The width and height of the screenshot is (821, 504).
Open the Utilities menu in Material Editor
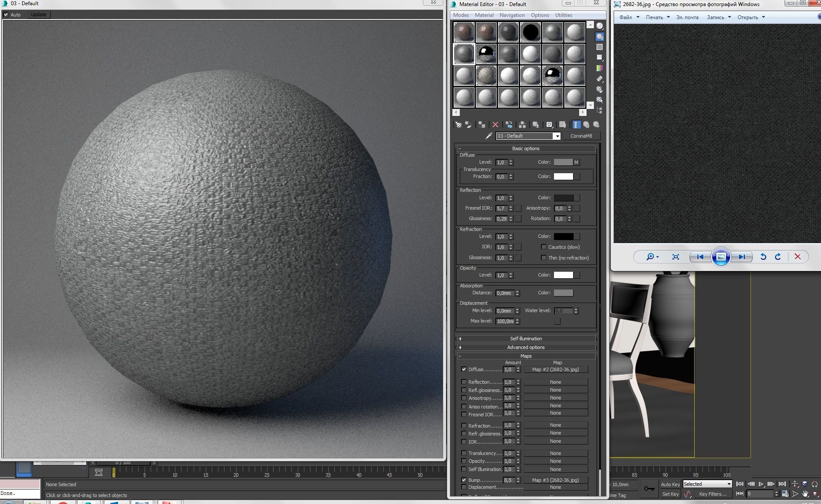pyautogui.click(x=564, y=15)
